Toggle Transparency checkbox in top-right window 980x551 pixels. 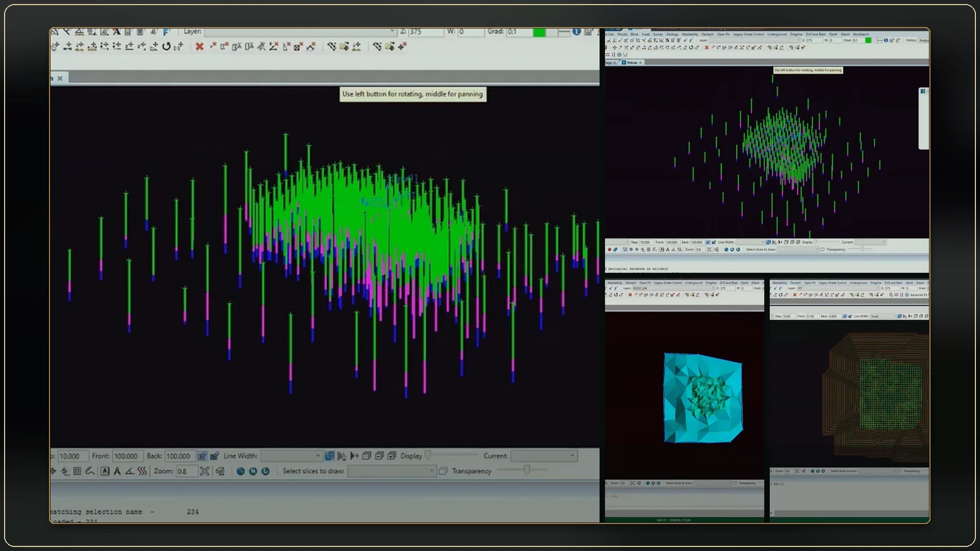pyautogui.click(x=822, y=249)
